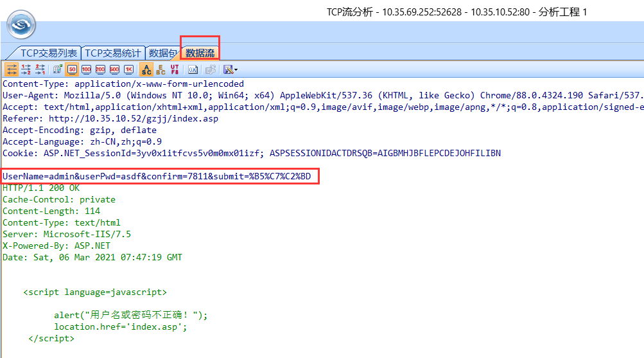Toggle hexadecimal view icon
Viewport: 644px width, 358px height.
click(x=193, y=69)
